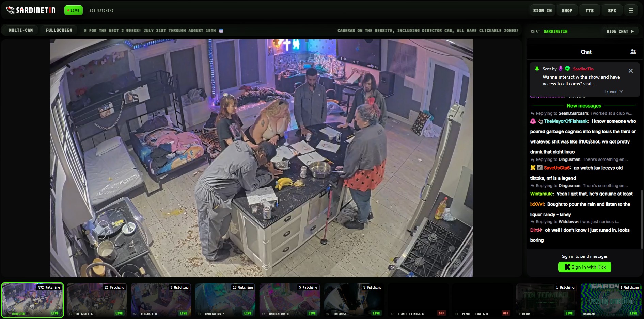
Task: Switch to Terminal camera
Action: click(547, 300)
